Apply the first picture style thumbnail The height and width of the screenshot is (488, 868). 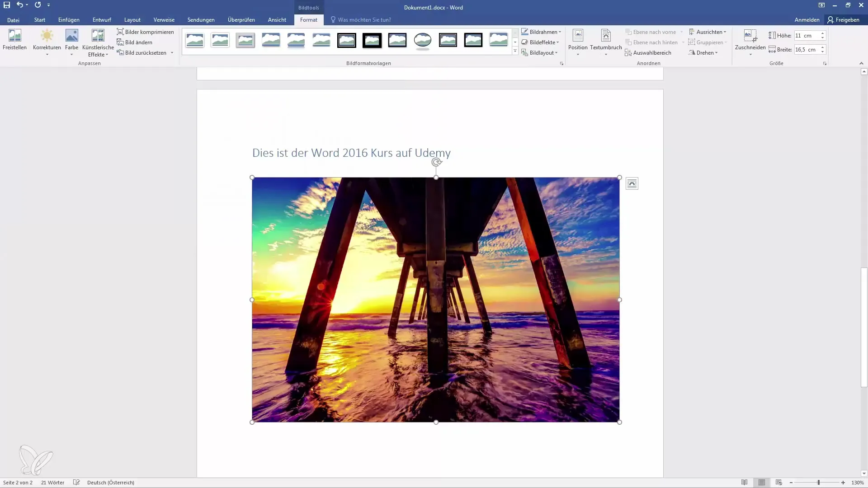pos(195,40)
